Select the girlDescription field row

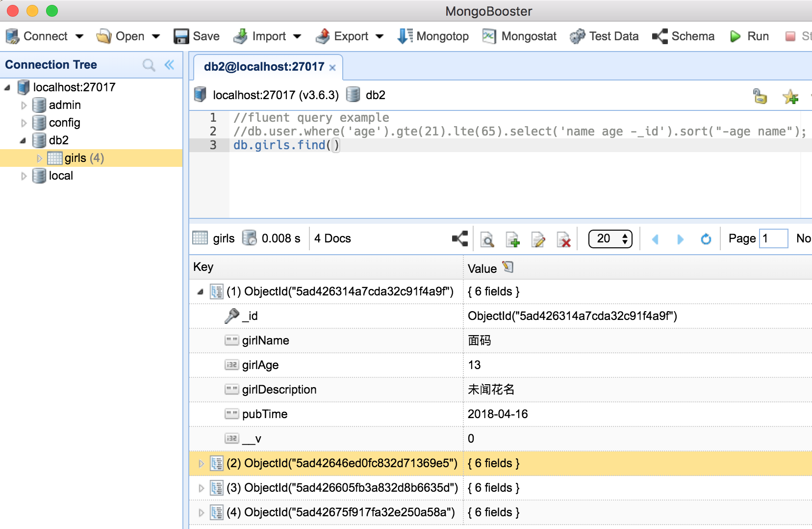tap(501, 390)
